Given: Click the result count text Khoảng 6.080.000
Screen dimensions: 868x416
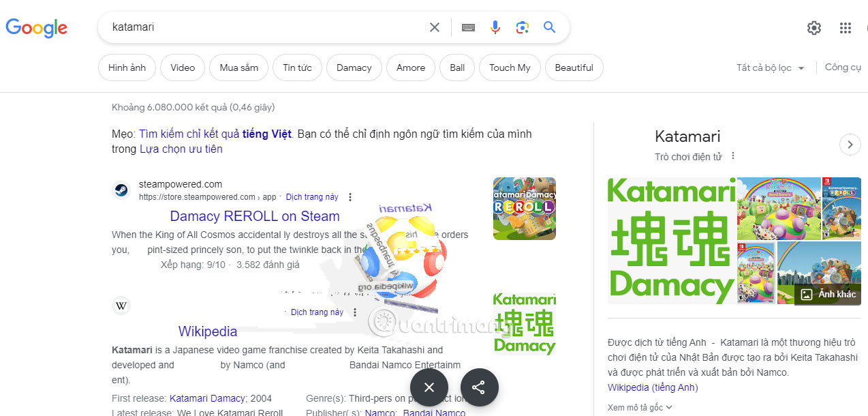Looking at the screenshot, I should tap(193, 107).
